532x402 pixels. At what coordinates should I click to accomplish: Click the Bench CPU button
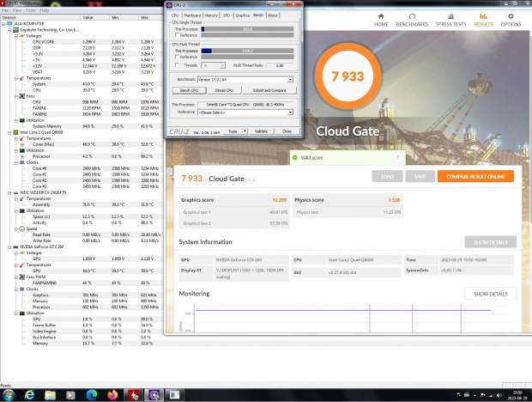[189, 89]
